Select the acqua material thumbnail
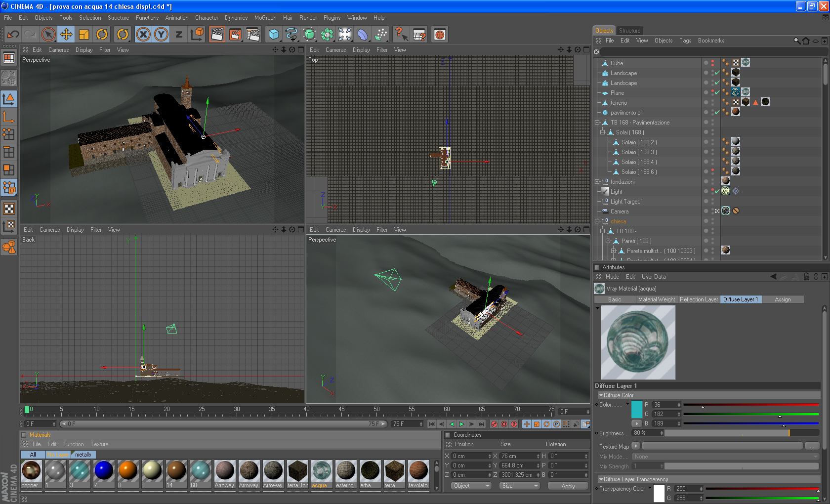The width and height of the screenshot is (830, 504). pyautogui.click(x=322, y=471)
